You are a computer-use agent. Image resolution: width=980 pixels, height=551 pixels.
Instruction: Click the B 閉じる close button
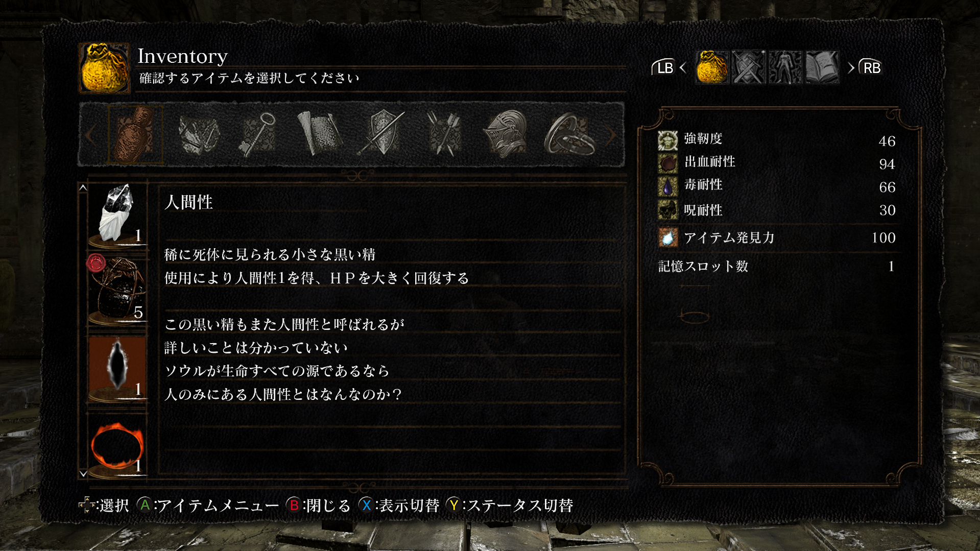point(319,506)
